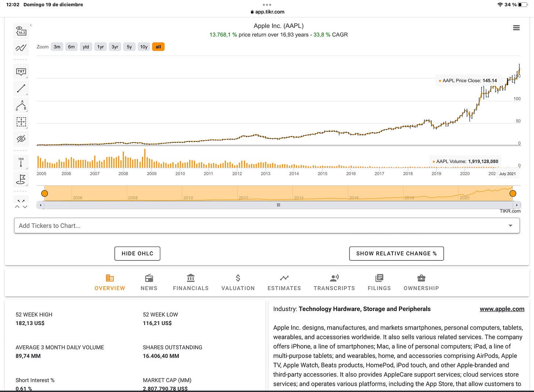Select the flag marker tool
The height and width of the screenshot is (392, 534).
21,179
